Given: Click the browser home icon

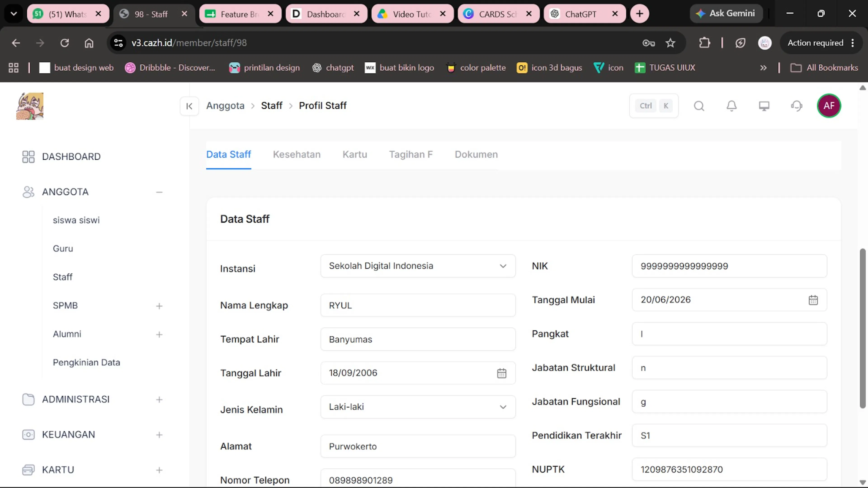Looking at the screenshot, I should (x=89, y=43).
